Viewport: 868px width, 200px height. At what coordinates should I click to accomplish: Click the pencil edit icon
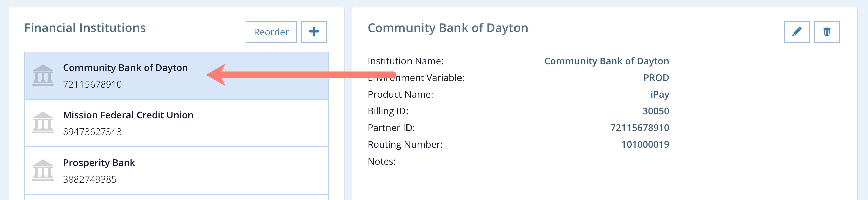click(796, 32)
